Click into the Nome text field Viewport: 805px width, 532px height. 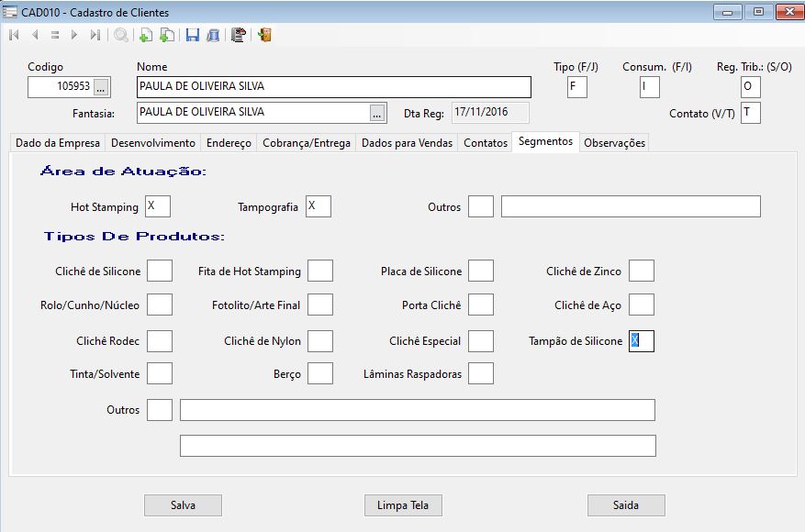(x=333, y=87)
